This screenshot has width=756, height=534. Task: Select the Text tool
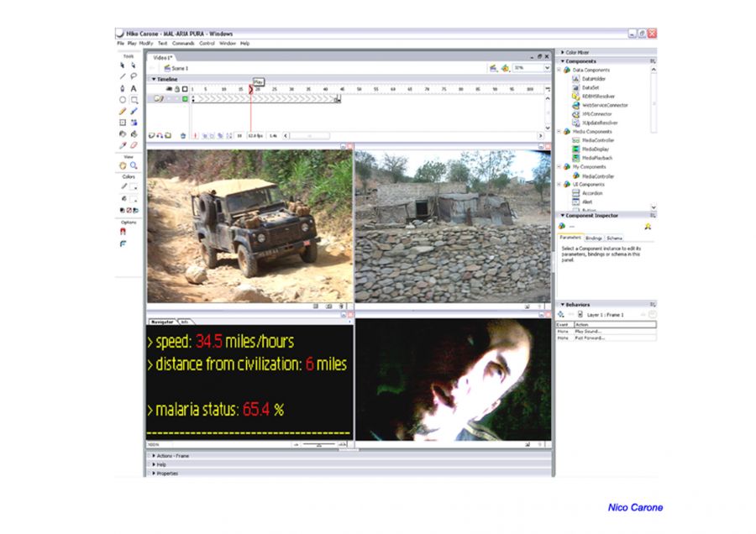[134, 88]
